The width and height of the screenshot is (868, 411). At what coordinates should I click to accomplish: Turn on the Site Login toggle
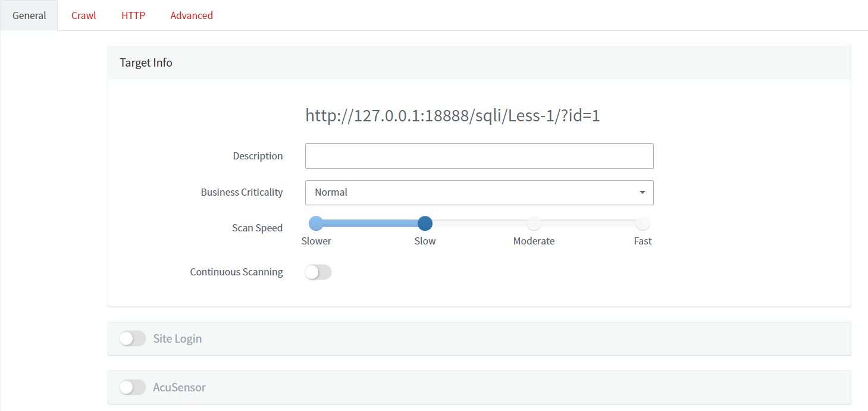[x=132, y=338]
